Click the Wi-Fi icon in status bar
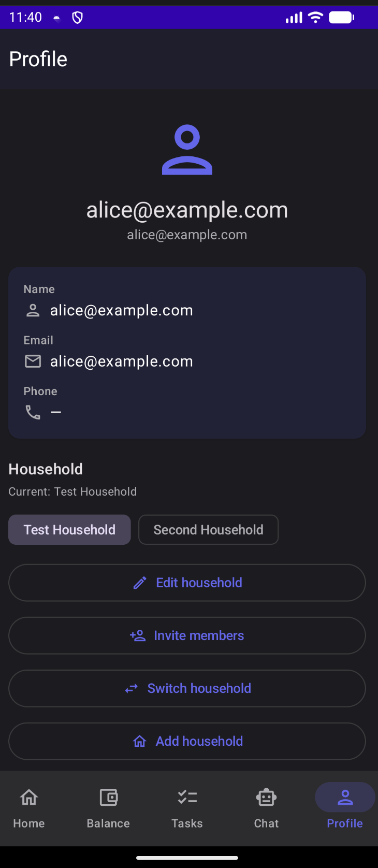Image resolution: width=378 pixels, height=868 pixels. 315,18
